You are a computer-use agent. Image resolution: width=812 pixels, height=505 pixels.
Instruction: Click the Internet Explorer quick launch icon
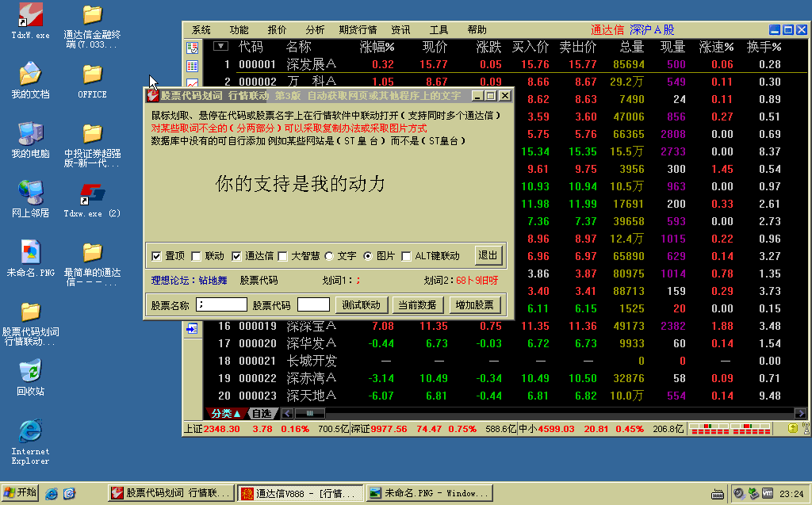pos(52,493)
